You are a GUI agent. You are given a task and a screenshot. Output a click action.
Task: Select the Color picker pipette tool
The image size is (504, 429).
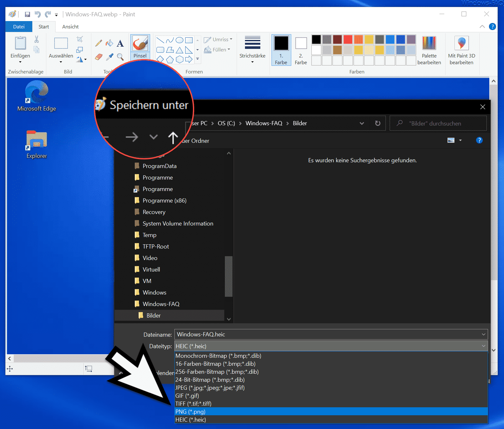(x=110, y=57)
